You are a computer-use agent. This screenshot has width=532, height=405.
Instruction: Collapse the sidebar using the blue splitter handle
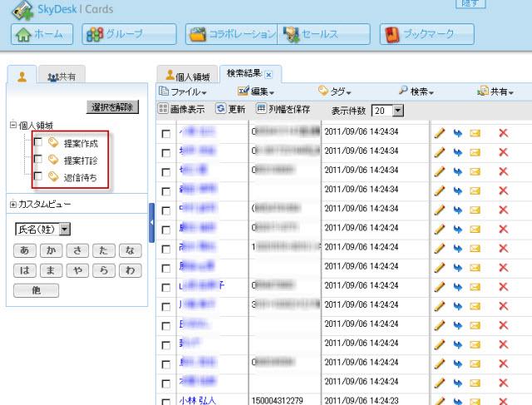(151, 223)
